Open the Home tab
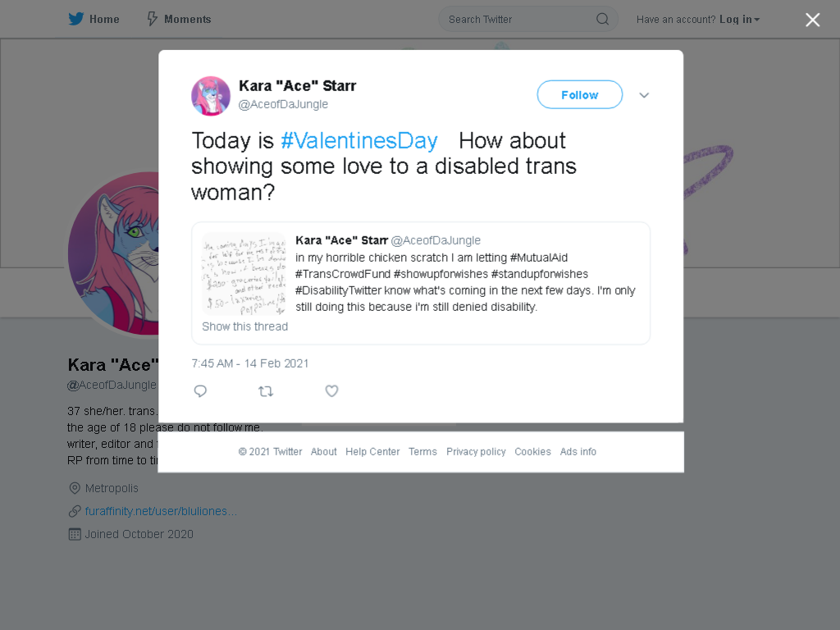 tap(94, 20)
